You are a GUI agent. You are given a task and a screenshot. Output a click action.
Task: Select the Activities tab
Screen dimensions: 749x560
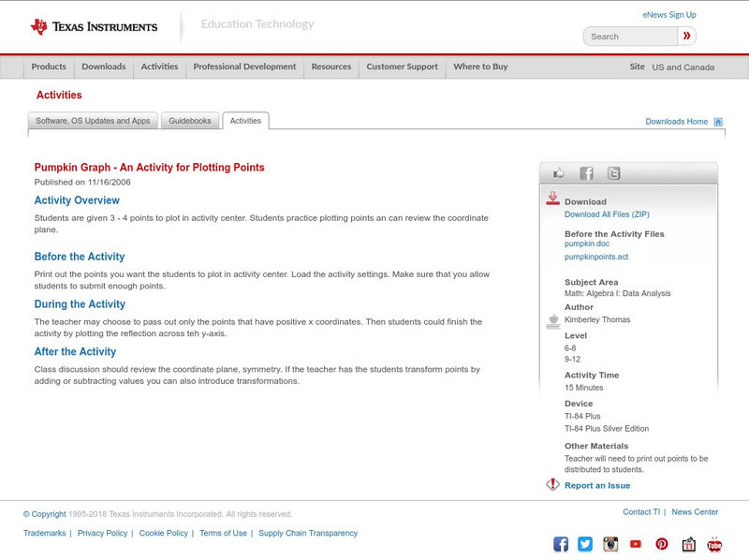(x=245, y=121)
